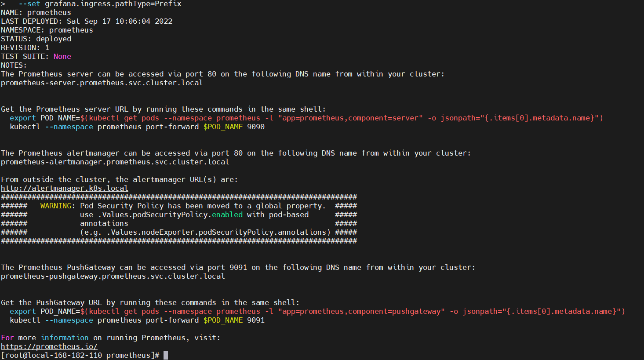This screenshot has width=644, height=360.
Task: Open the http://alertmanager.k8s.local link
Action: [x=65, y=188]
